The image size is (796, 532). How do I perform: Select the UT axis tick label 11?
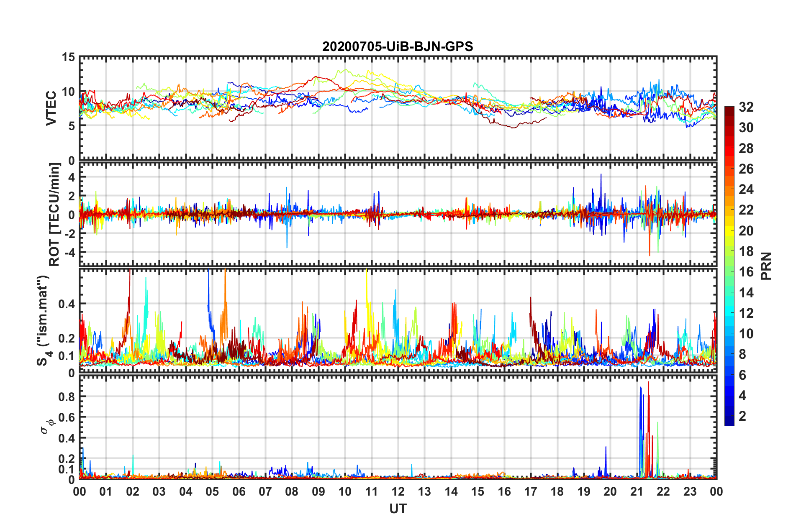[x=372, y=491]
